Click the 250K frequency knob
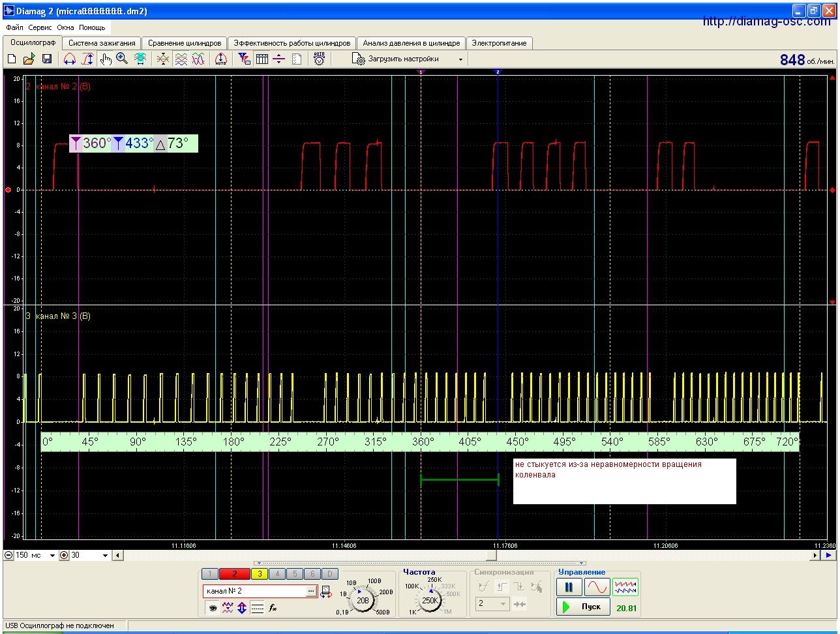This screenshot has height=634, width=840. pyautogui.click(x=430, y=600)
